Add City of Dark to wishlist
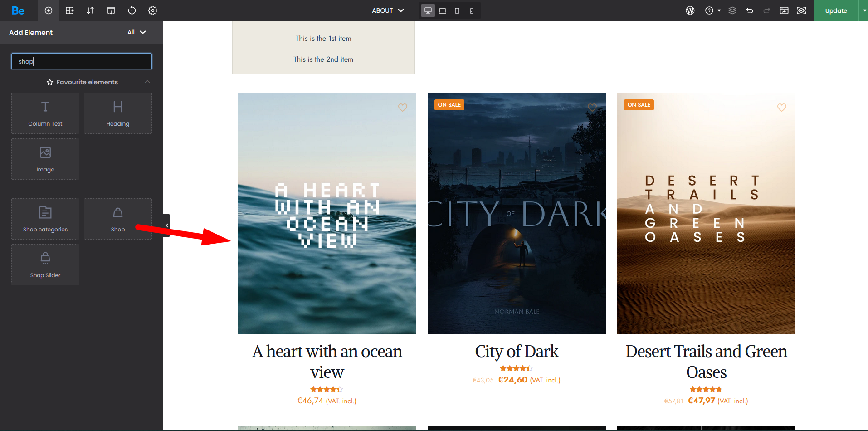 point(592,108)
